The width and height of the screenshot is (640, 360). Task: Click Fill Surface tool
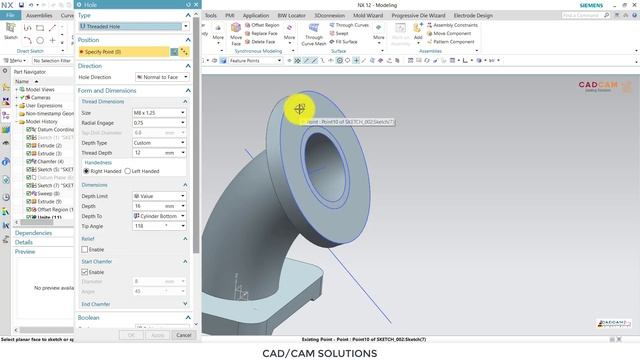tap(343, 42)
